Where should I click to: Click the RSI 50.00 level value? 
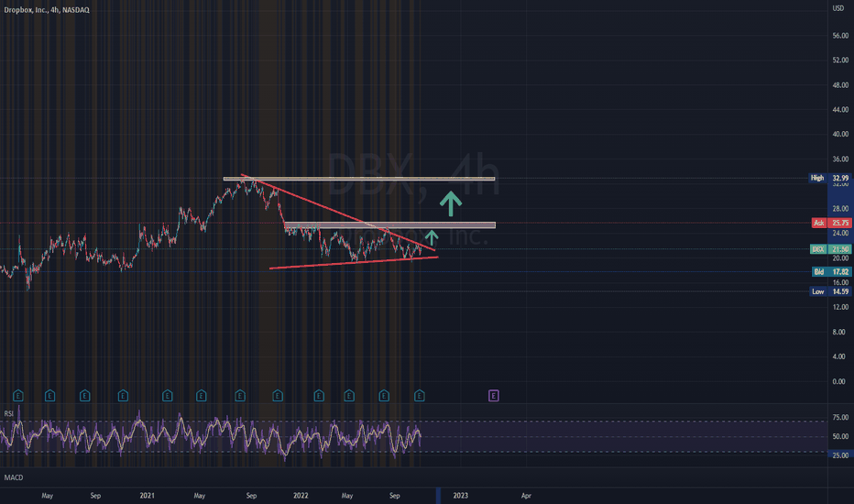(840, 436)
